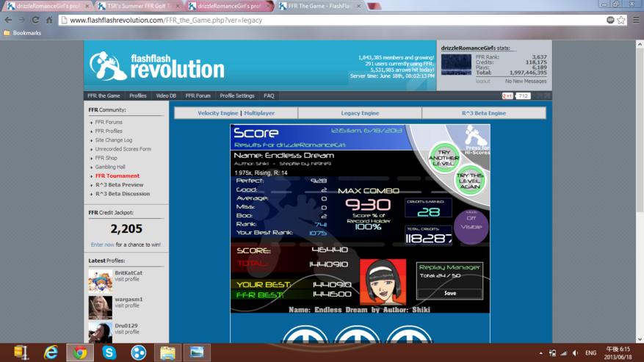Image resolution: width=644 pixels, height=362 pixels.
Task: Open Skype from the taskbar
Action: [x=109, y=352]
